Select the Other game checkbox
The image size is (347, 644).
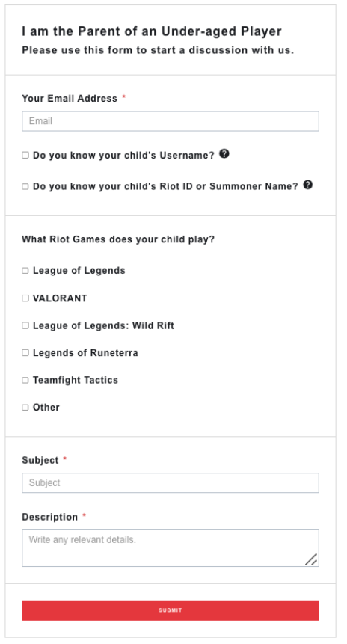pos(25,407)
